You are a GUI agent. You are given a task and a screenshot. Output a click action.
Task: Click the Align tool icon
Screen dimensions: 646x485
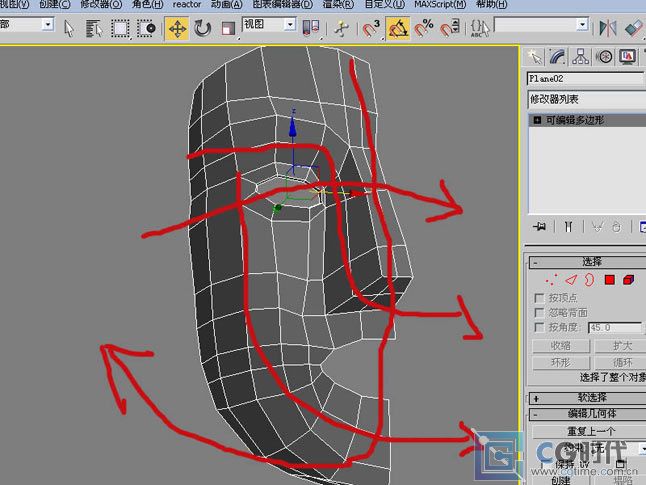pos(634,28)
